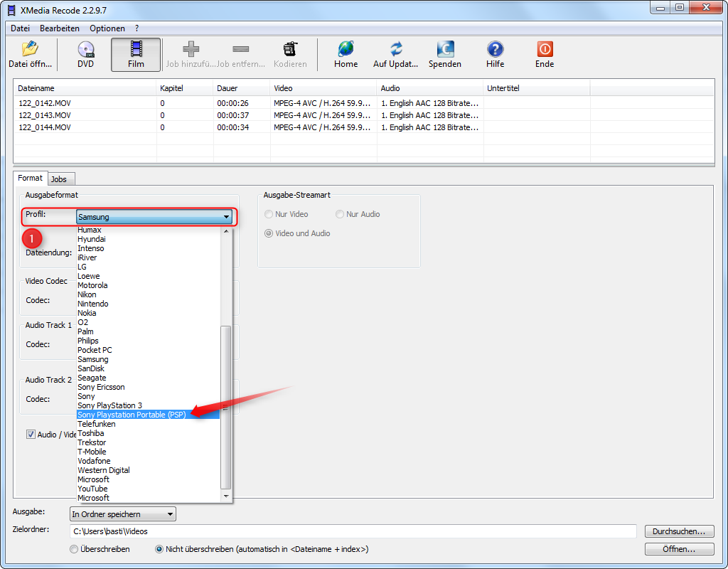The width and height of the screenshot is (728, 569).
Task: Select the Nicht überschreiben radio option
Action: [x=159, y=549]
